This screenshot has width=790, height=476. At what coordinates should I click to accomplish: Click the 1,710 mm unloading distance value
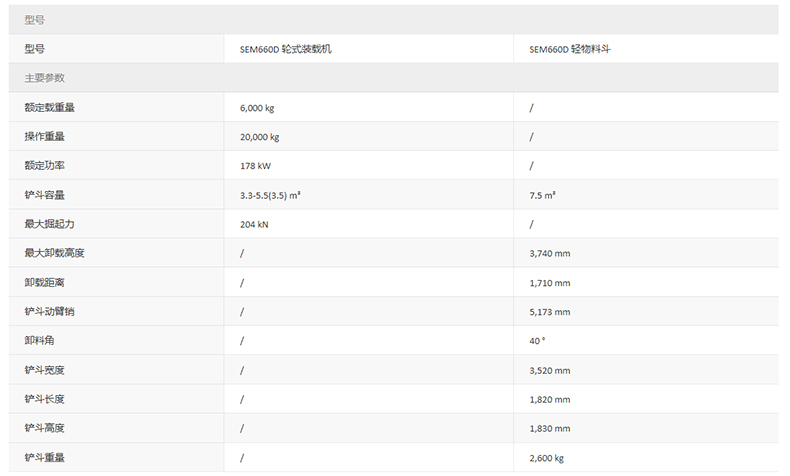pyautogui.click(x=549, y=282)
